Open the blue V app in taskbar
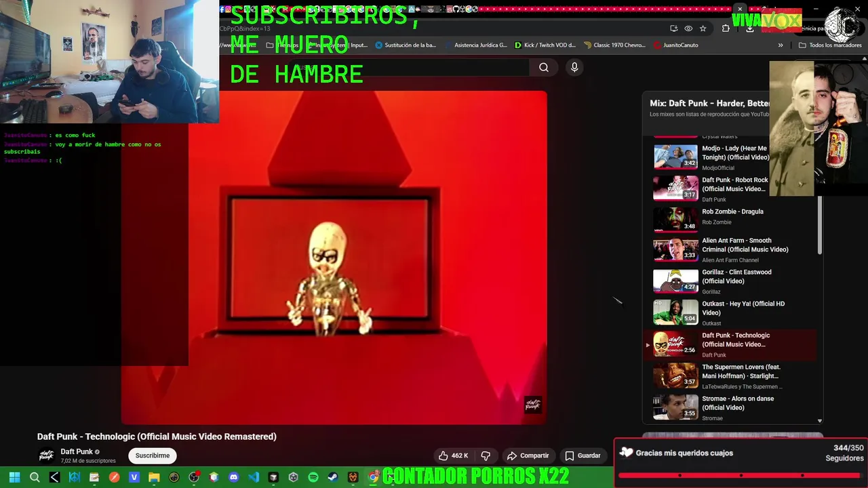Viewport: 868px width, 488px height. 134,477
